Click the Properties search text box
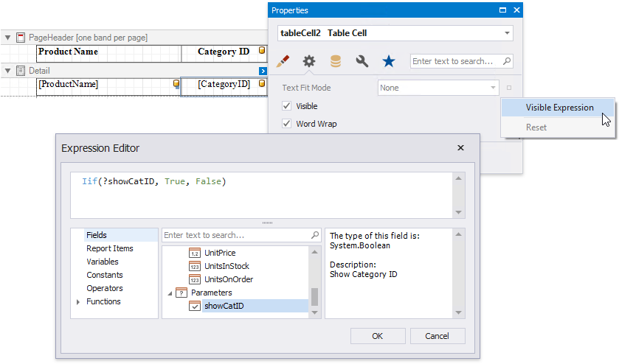Image resolution: width=619 pixels, height=364 pixels. [456, 61]
